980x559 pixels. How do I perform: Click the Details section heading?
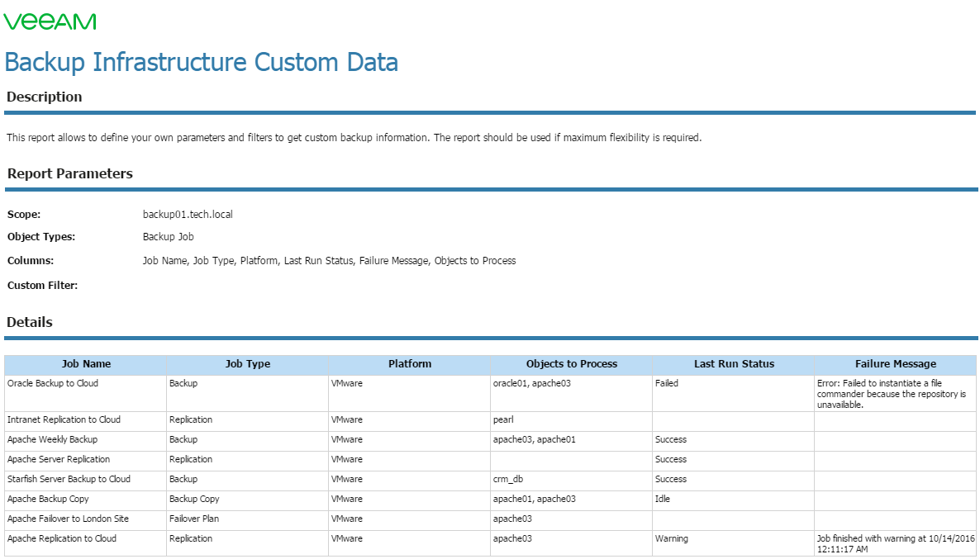click(x=30, y=322)
